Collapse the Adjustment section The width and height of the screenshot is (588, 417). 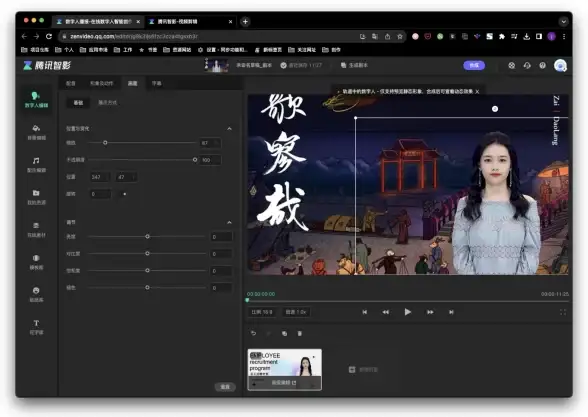point(229,222)
